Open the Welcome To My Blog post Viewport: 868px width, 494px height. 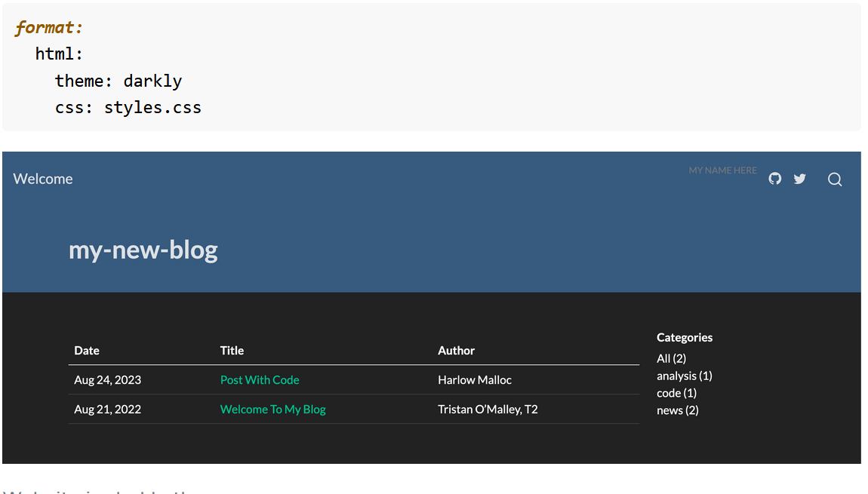pos(272,410)
